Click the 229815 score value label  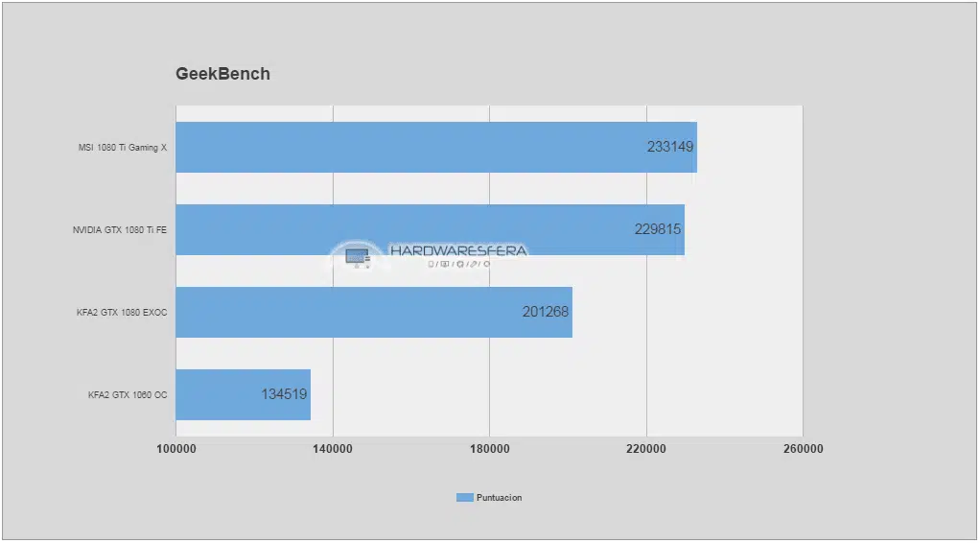point(658,229)
